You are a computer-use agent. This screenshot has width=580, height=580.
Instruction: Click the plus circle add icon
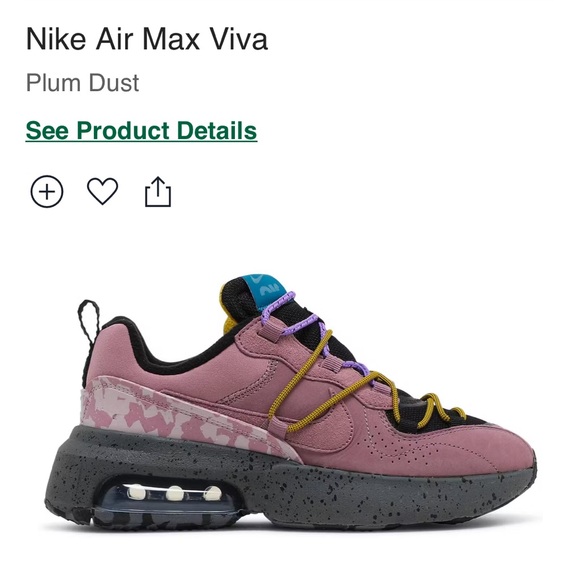pos(47,192)
